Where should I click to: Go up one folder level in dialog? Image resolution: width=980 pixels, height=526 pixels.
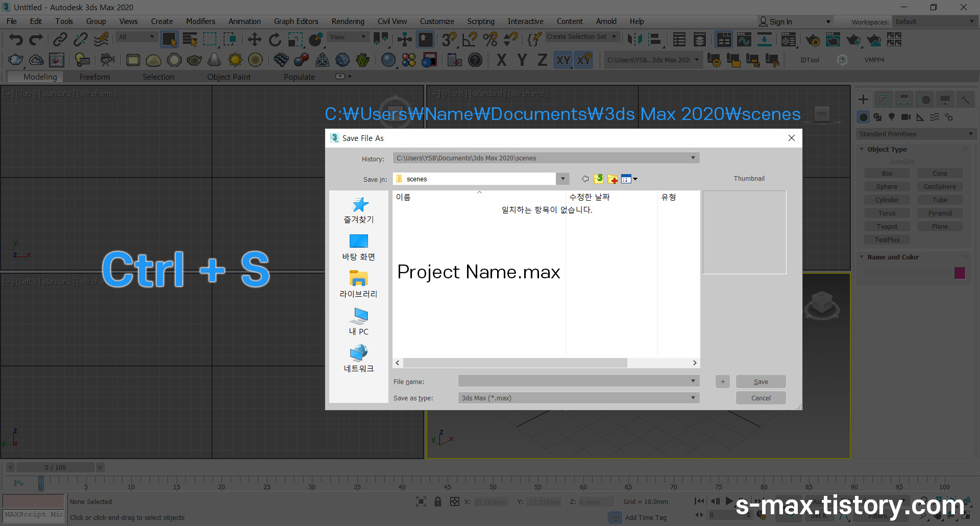(599, 179)
